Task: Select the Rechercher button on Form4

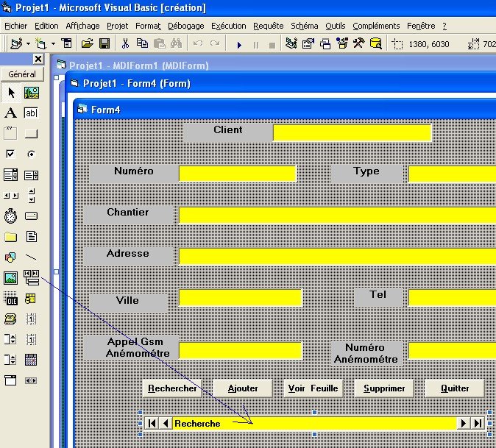Action: [x=172, y=388]
